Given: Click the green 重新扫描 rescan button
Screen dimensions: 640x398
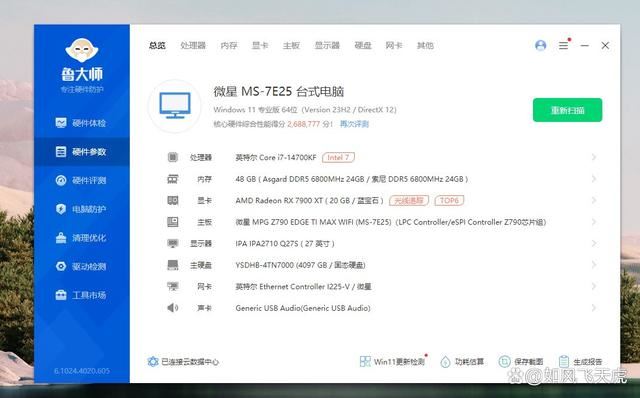Looking at the screenshot, I should [x=567, y=110].
